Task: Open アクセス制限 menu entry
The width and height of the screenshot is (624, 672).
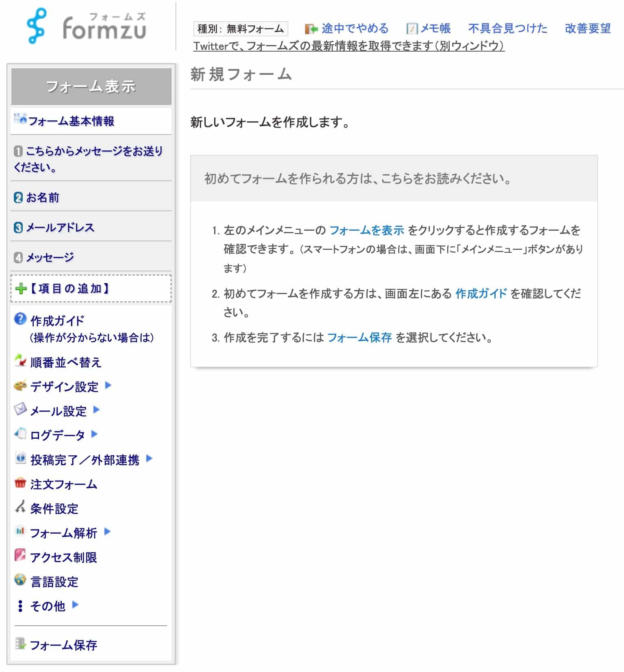Action: (63, 557)
